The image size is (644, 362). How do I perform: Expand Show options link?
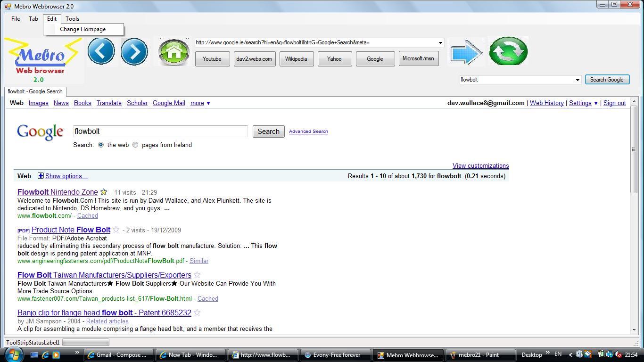66,176
